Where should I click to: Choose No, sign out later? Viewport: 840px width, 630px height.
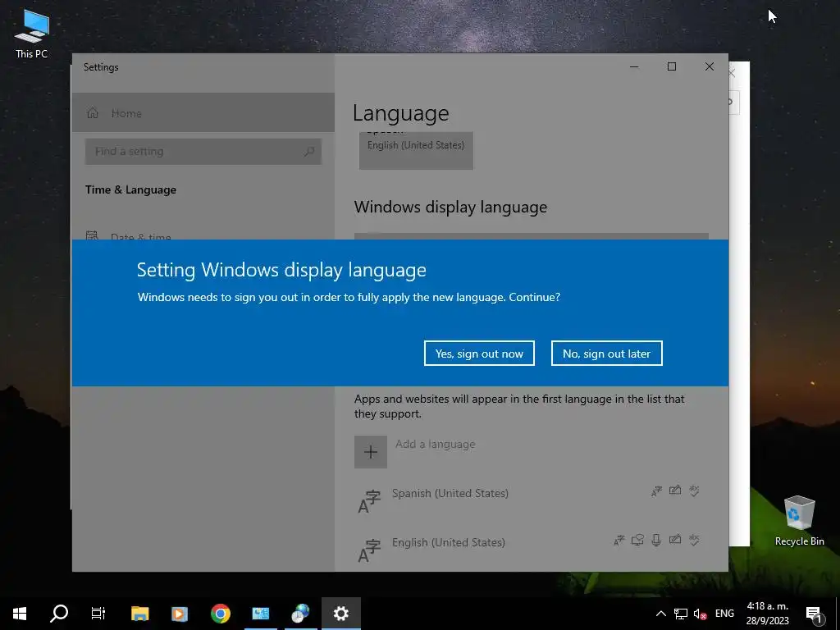[x=606, y=354]
